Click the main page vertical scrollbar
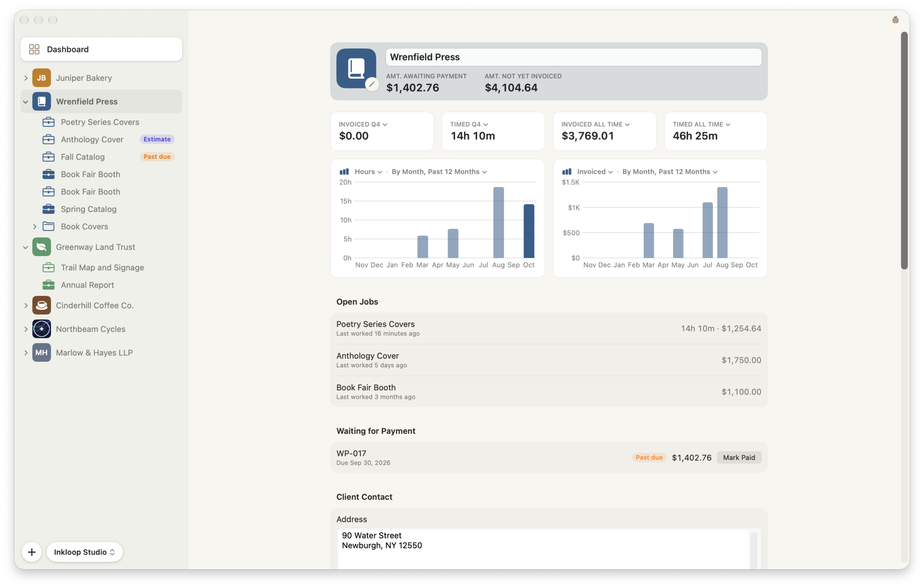This screenshot has width=924, height=588. [905, 150]
